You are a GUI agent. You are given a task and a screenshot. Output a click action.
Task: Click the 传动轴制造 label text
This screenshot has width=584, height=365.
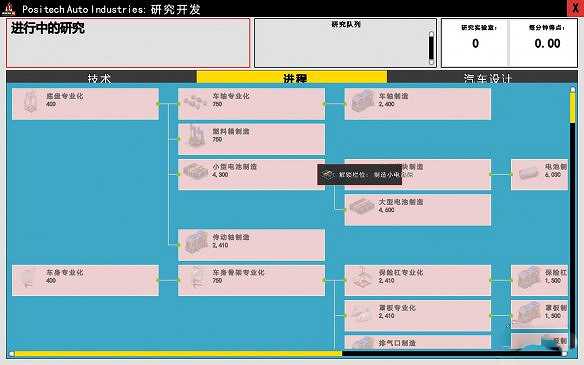click(x=231, y=237)
